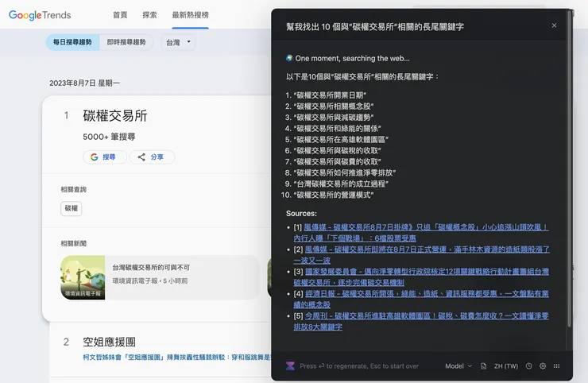Open source link [5] 今周刊

421,321
